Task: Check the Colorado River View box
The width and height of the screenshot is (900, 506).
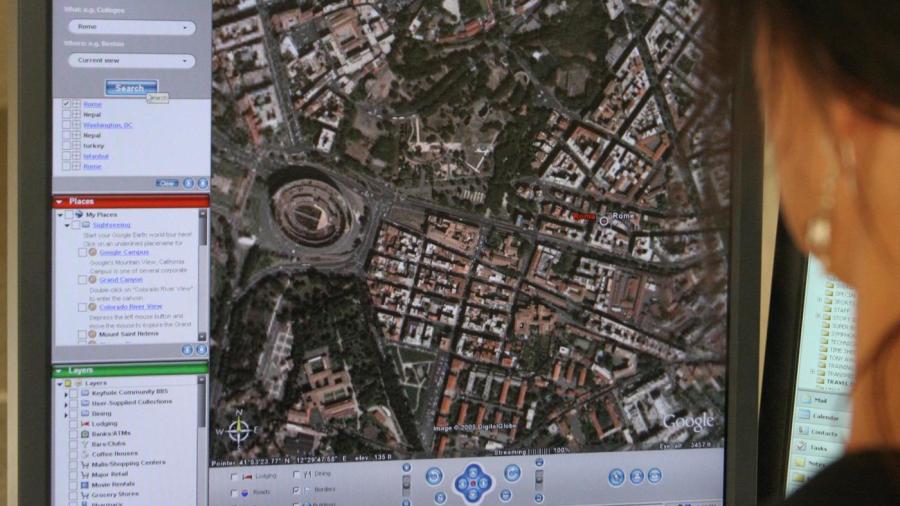Action: [x=82, y=308]
